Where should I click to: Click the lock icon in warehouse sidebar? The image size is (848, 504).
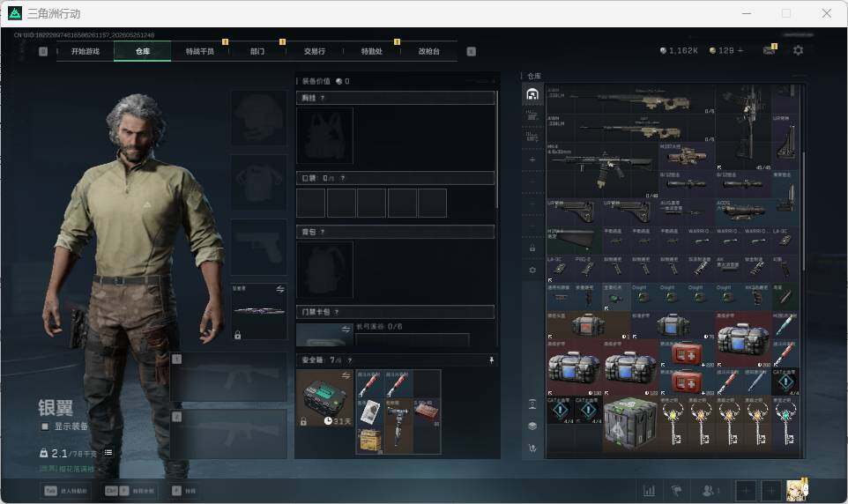[x=532, y=248]
